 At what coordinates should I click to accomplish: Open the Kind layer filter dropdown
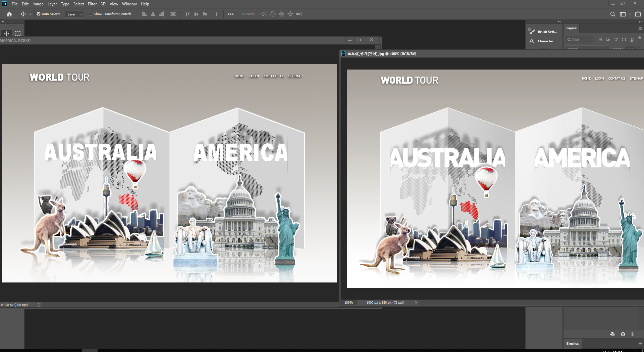579,40
